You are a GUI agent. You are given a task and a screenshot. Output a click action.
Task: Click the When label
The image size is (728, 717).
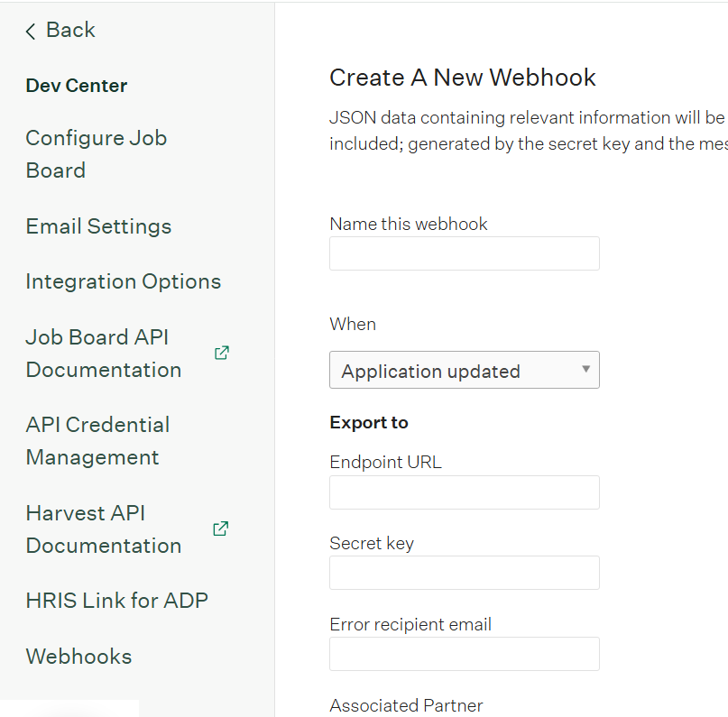click(x=353, y=325)
